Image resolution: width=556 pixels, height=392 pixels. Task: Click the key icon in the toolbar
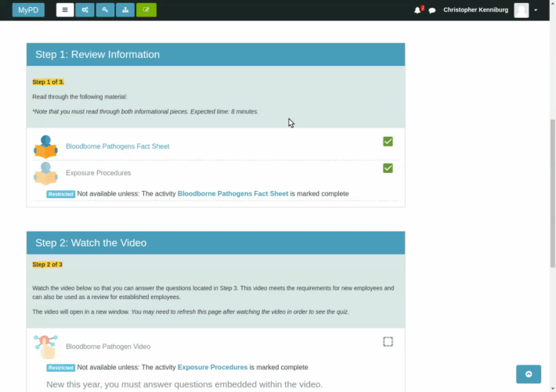pyautogui.click(x=105, y=10)
